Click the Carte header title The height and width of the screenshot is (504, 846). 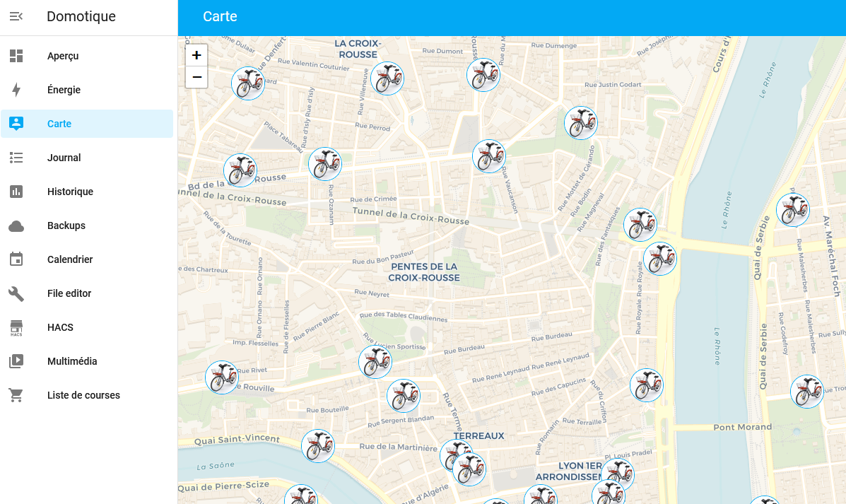point(220,16)
